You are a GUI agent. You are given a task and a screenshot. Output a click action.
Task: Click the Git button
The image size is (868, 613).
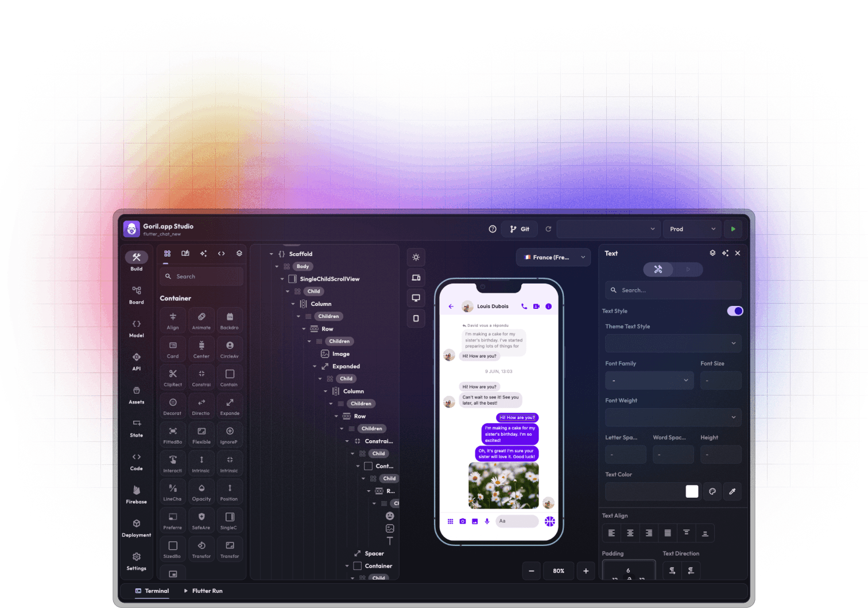[x=520, y=229]
